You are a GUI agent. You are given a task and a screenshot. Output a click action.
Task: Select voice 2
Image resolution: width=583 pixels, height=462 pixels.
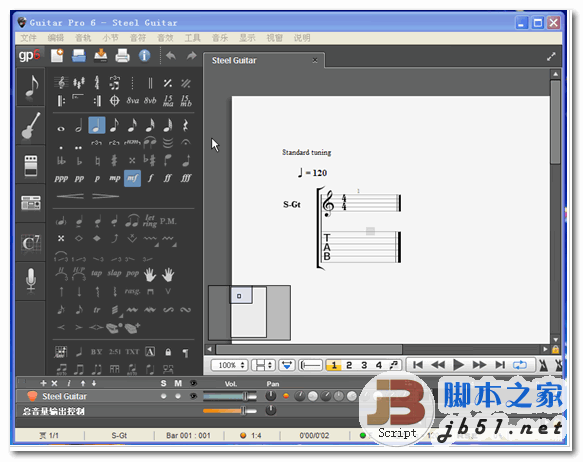click(349, 365)
